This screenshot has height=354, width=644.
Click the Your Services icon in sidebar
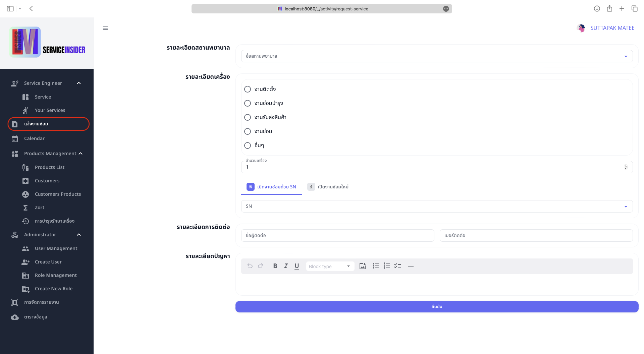(25, 110)
